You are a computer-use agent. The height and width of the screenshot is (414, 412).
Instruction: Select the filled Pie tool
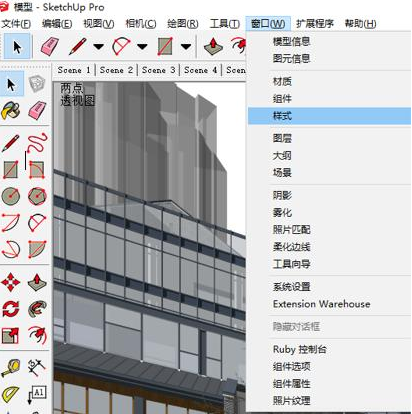37,249
